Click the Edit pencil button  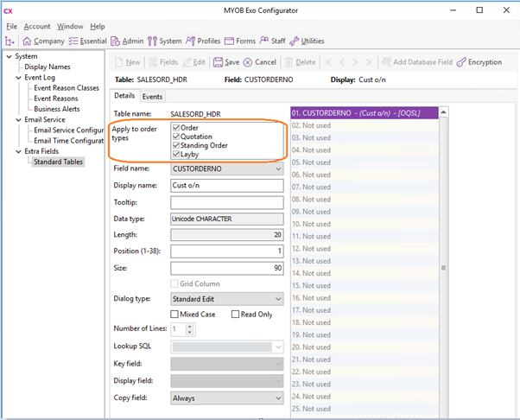click(194, 62)
